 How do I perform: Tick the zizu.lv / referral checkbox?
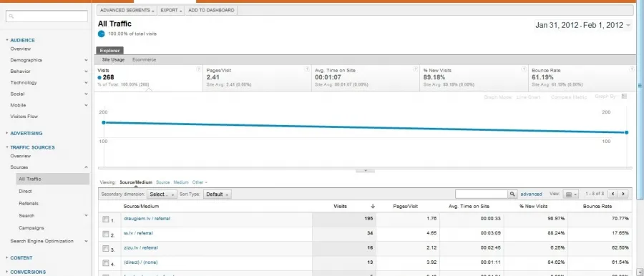tap(106, 249)
